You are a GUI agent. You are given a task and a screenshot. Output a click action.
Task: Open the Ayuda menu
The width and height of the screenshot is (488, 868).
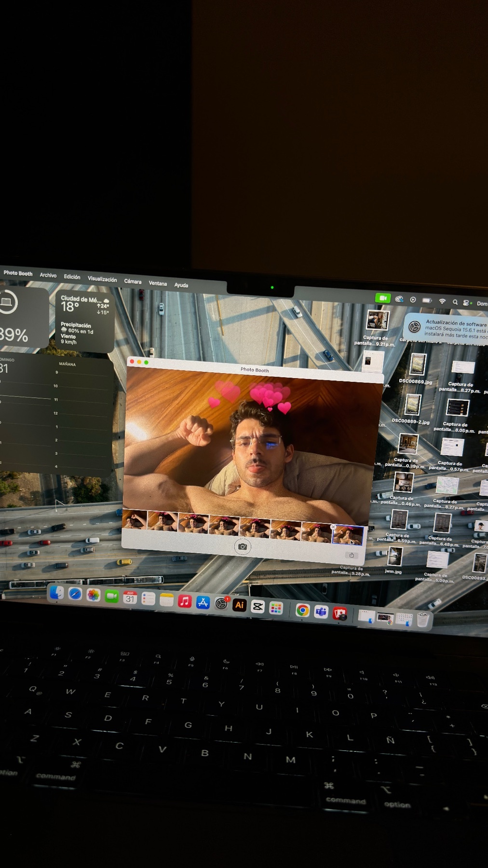coord(181,285)
